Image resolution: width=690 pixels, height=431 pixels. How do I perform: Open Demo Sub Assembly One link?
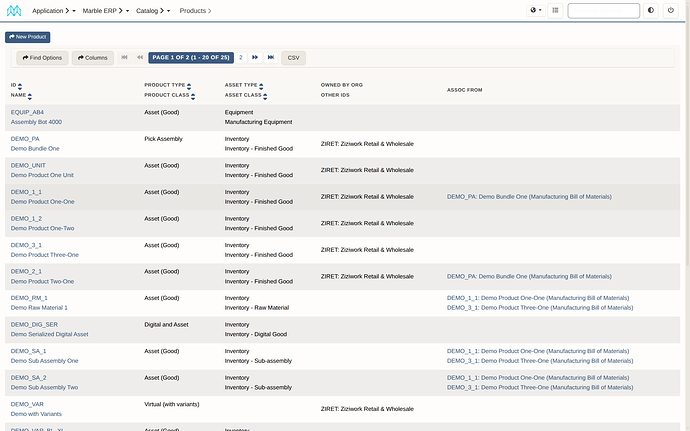click(x=44, y=361)
